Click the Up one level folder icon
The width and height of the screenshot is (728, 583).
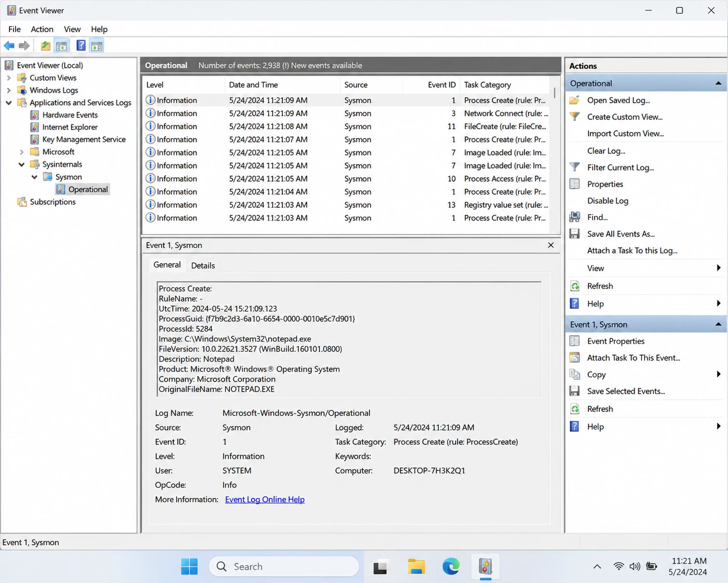coord(46,46)
